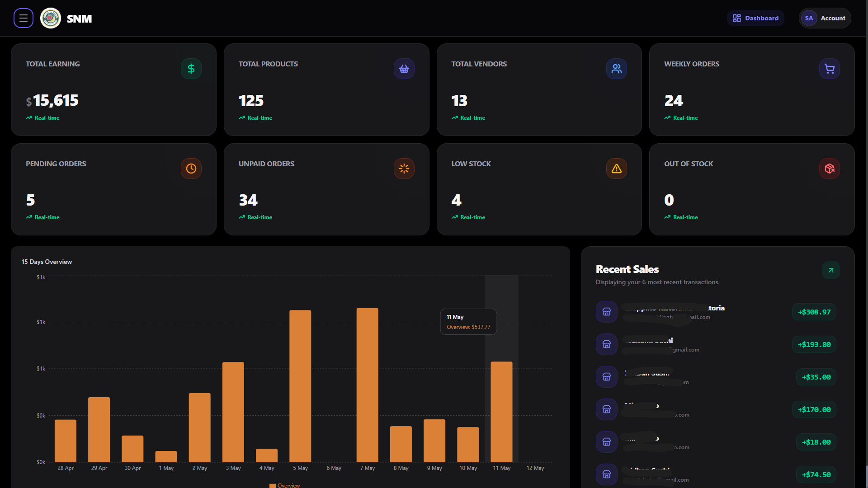The width and height of the screenshot is (868, 488).
Task: Click the clock icon on Pending Orders
Action: pos(191,169)
